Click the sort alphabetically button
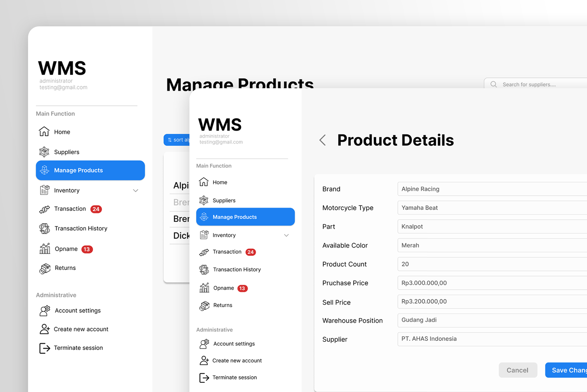 coord(177,140)
